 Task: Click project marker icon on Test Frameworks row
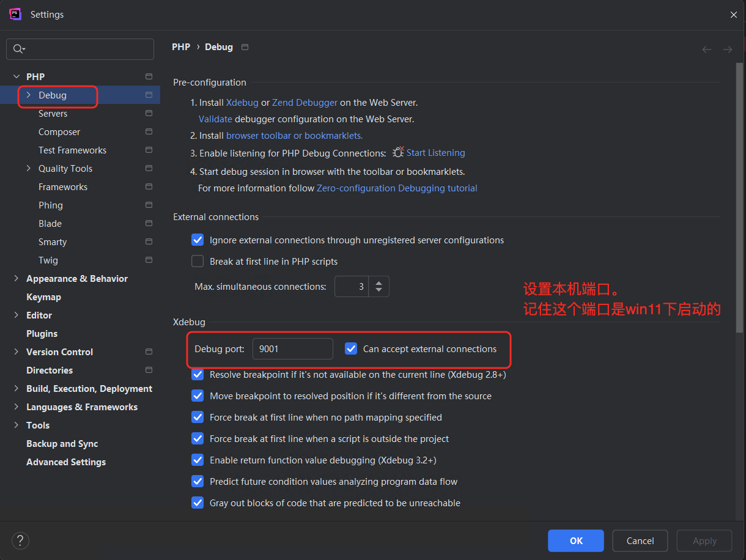pos(149,150)
